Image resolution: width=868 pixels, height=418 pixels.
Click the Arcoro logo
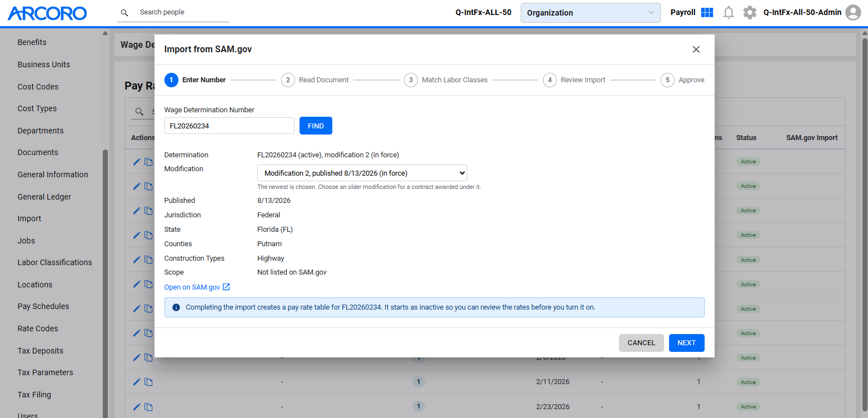47,13
